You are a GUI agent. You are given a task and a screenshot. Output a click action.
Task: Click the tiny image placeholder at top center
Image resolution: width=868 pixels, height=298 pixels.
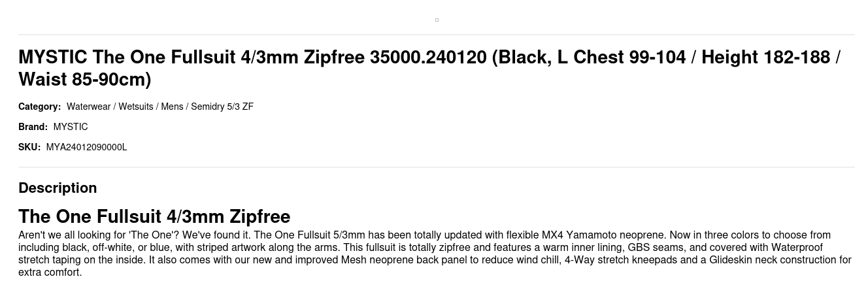[437, 20]
